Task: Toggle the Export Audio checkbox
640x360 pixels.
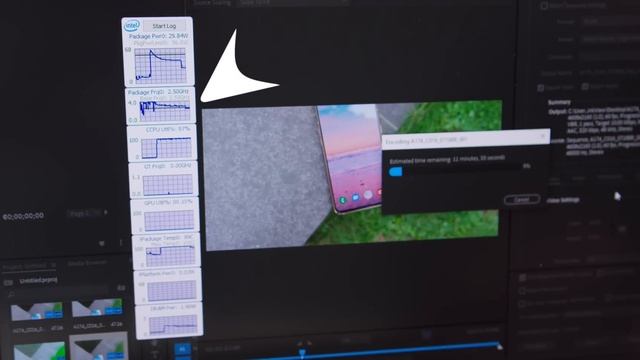Action: [585, 87]
